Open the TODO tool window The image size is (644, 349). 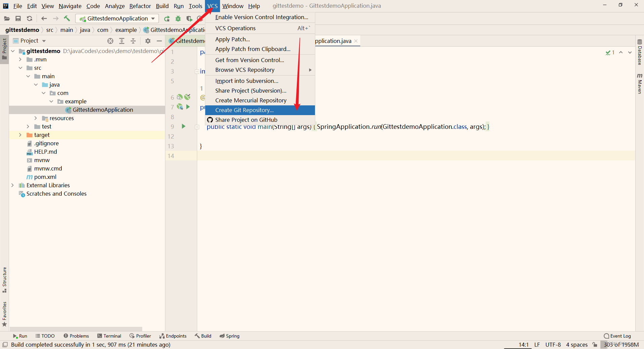click(45, 336)
